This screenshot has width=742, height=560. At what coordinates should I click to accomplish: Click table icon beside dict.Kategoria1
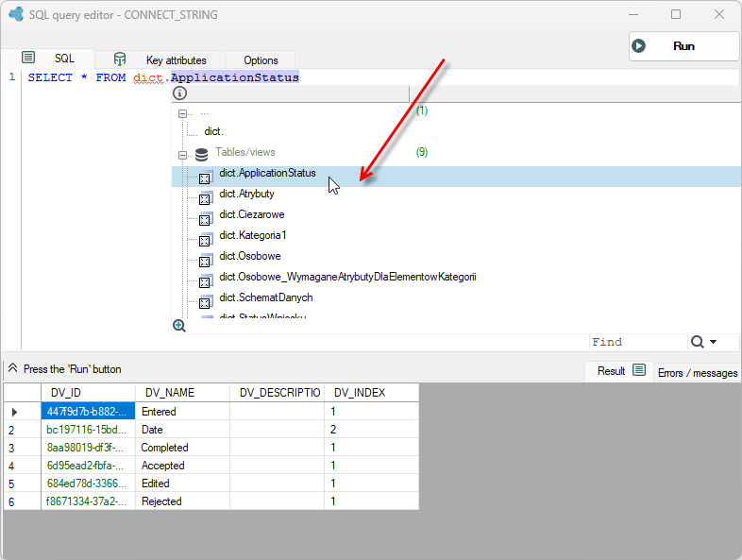[206, 239]
